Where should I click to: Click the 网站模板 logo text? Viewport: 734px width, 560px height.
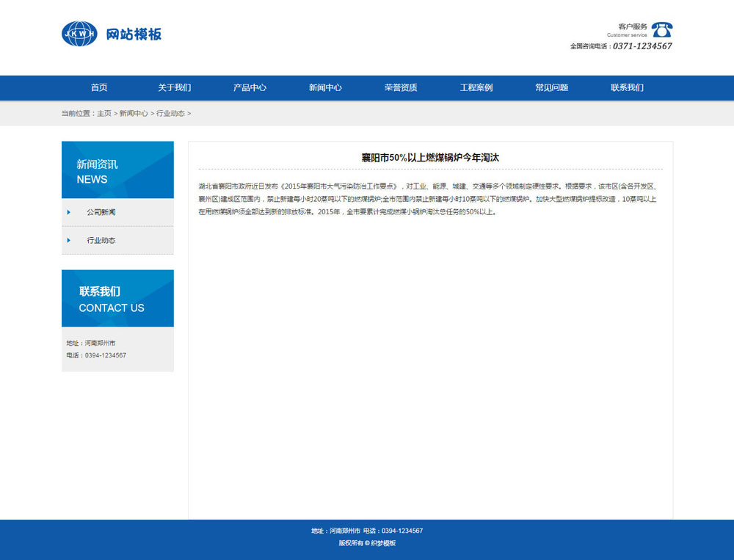pyautogui.click(x=136, y=34)
